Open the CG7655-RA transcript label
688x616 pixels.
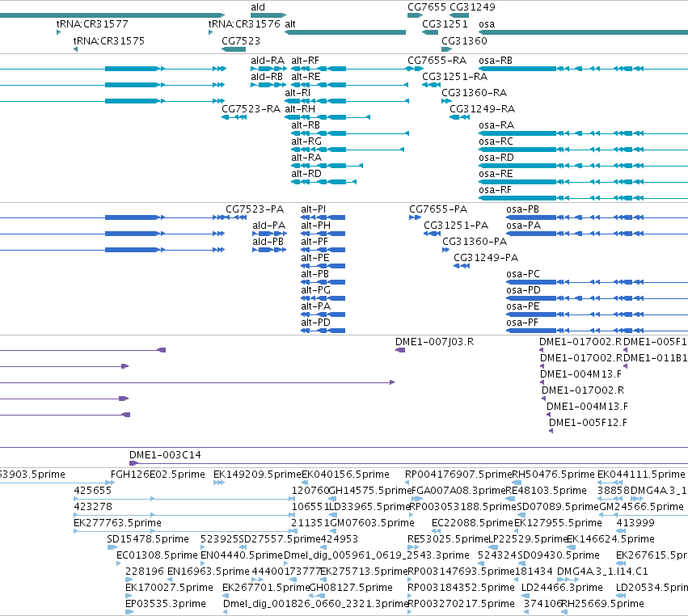[x=437, y=60]
